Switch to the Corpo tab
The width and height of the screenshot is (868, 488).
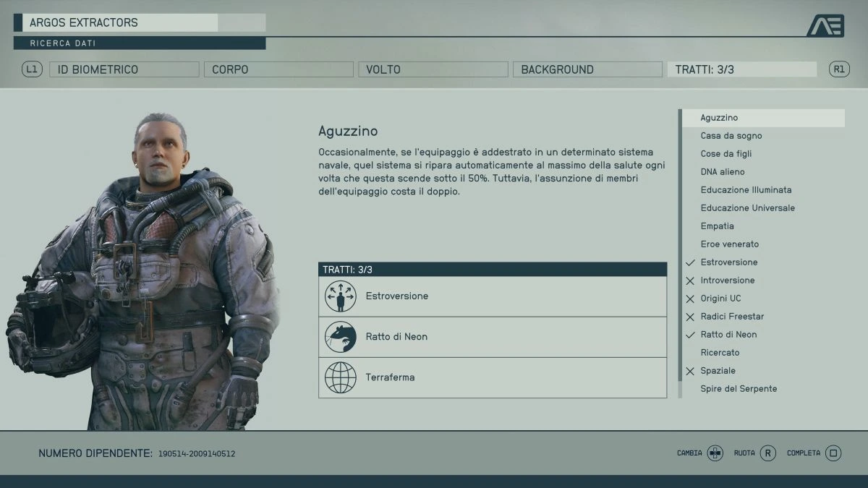pos(278,69)
